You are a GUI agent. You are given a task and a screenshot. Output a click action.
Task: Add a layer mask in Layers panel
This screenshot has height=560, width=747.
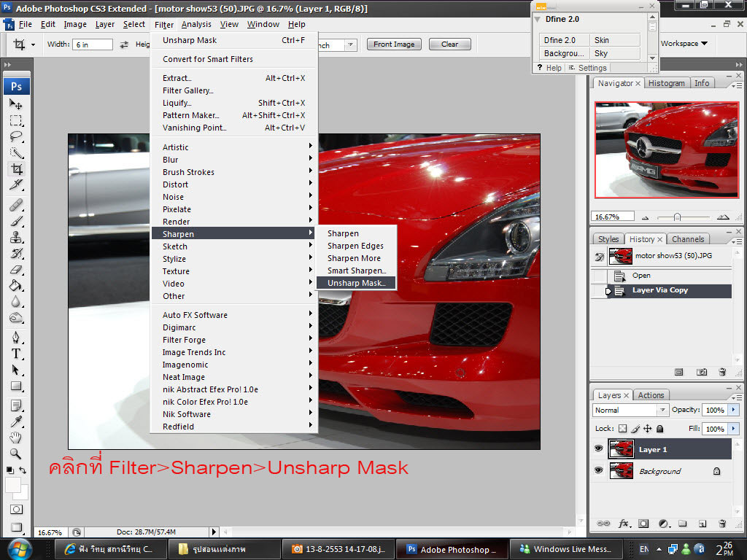point(643,524)
